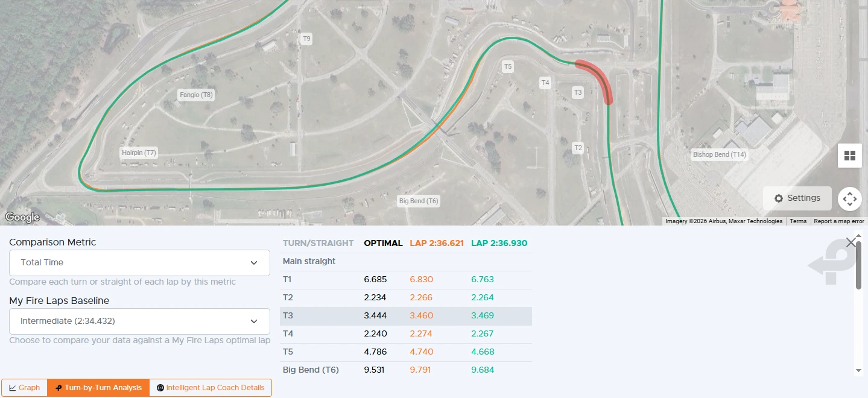Click the Hairpin (T7) marker on the map
The width and height of the screenshot is (868, 398).
(x=138, y=153)
